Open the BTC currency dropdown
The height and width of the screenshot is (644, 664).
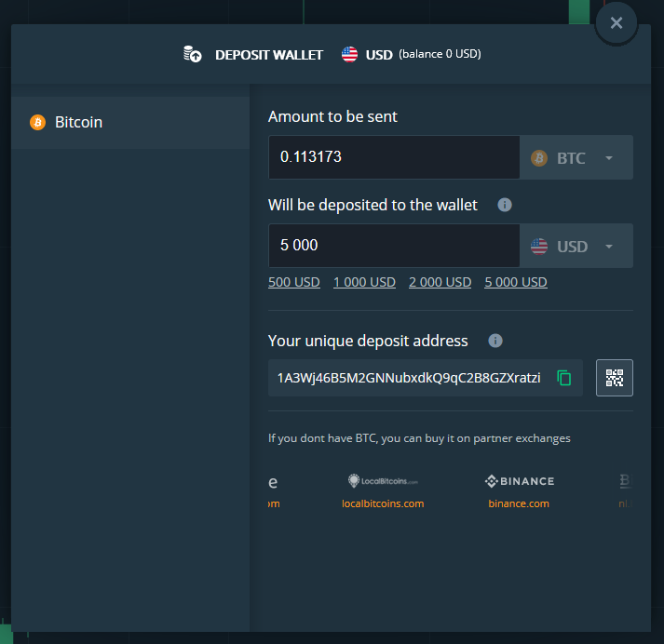[576, 158]
